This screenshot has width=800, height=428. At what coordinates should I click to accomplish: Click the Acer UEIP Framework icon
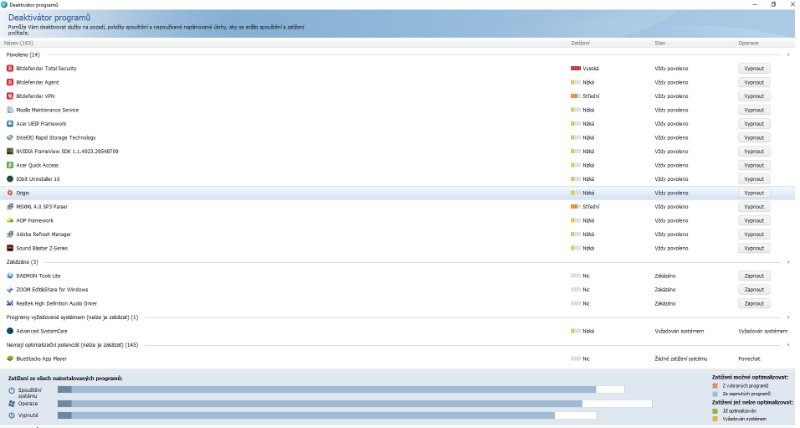tap(10, 123)
